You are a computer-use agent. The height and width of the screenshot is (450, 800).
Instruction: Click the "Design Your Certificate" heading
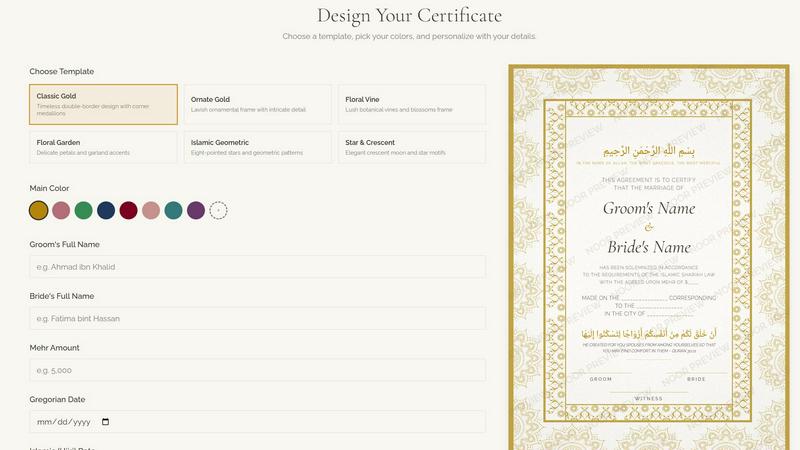pos(409,15)
